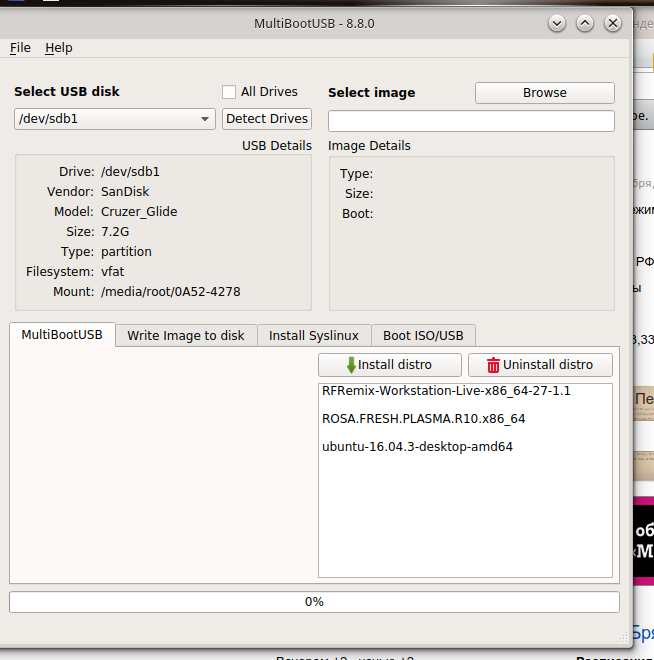Expand the /dev/sdb1 USB disk dropdown
The height and width of the screenshot is (660, 654).
(x=205, y=119)
